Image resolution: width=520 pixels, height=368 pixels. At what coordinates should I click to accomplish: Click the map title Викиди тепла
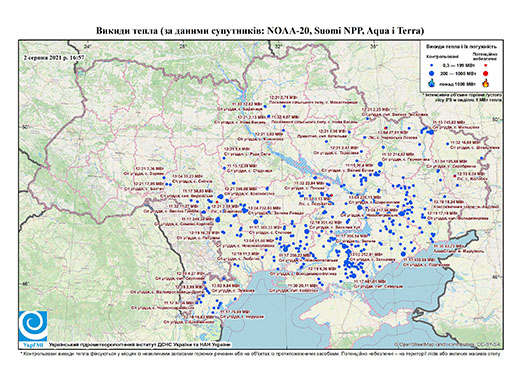point(260,31)
